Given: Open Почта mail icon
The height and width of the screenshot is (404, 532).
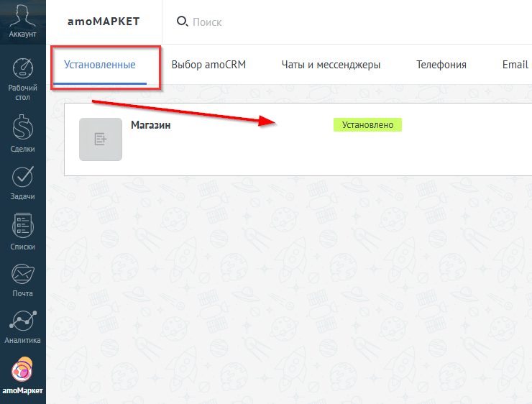Looking at the screenshot, I should pos(23,274).
